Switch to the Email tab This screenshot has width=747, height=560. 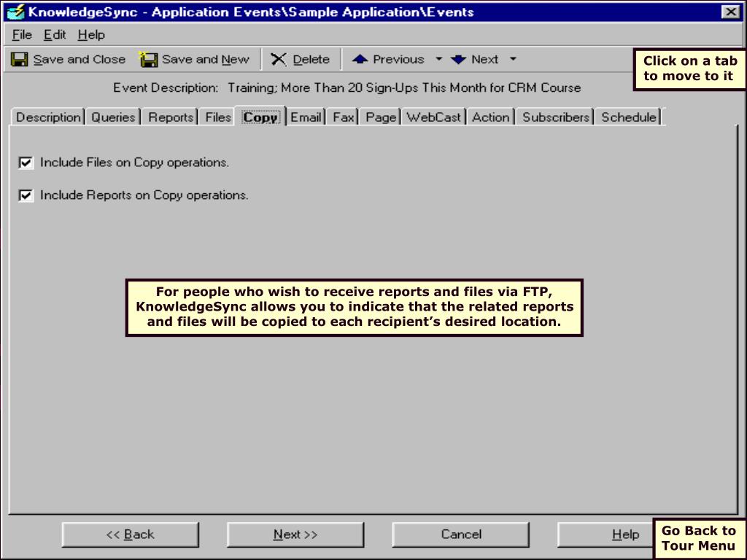coord(306,117)
